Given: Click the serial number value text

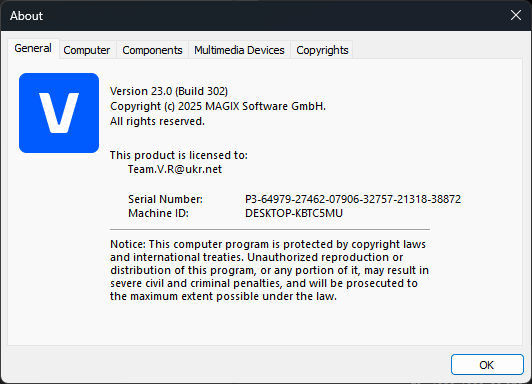Looking at the screenshot, I should pos(353,199).
